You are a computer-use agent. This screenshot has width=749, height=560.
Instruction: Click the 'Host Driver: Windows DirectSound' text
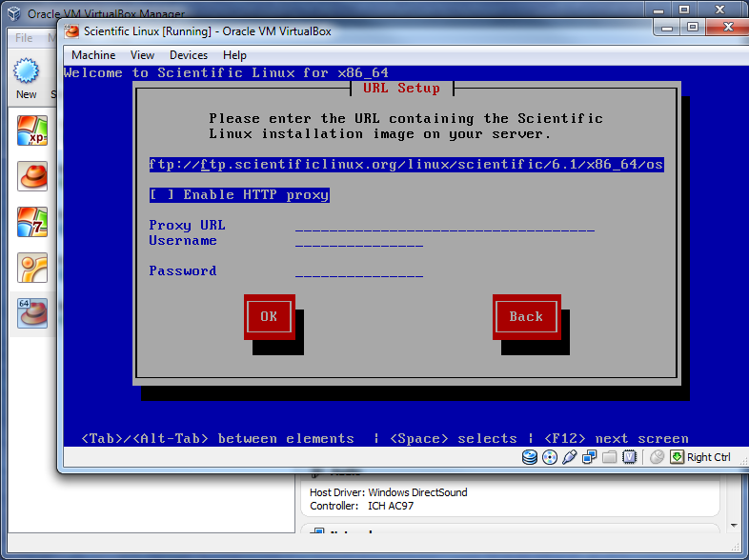pyautogui.click(x=389, y=492)
